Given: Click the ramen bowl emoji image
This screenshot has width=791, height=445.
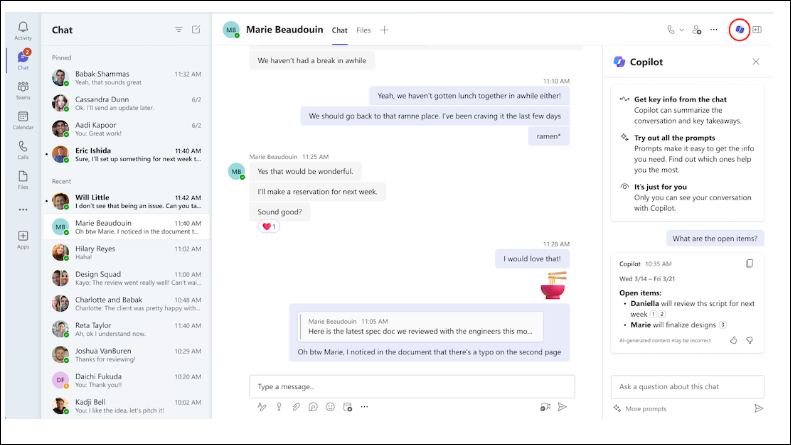Looking at the screenshot, I should (x=554, y=286).
